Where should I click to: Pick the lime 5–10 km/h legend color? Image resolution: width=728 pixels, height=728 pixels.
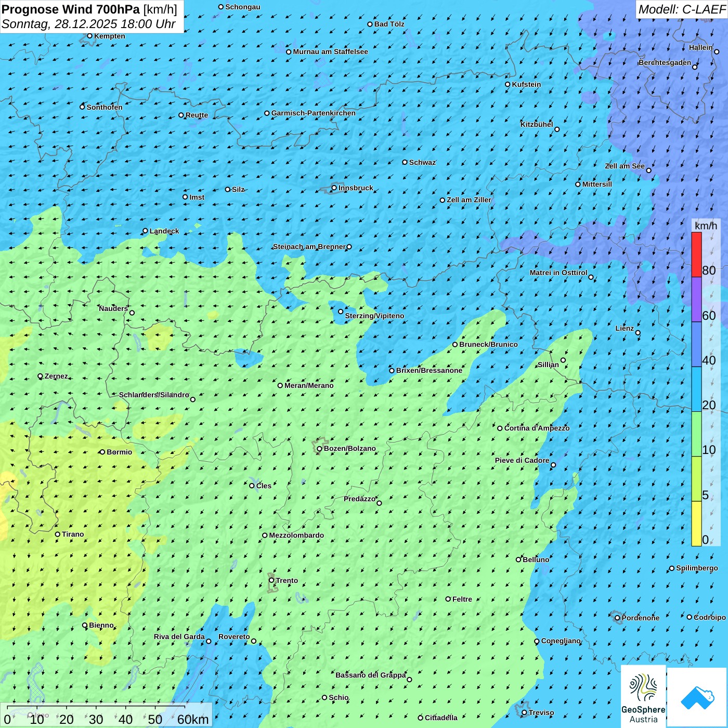[x=696, y=479]
